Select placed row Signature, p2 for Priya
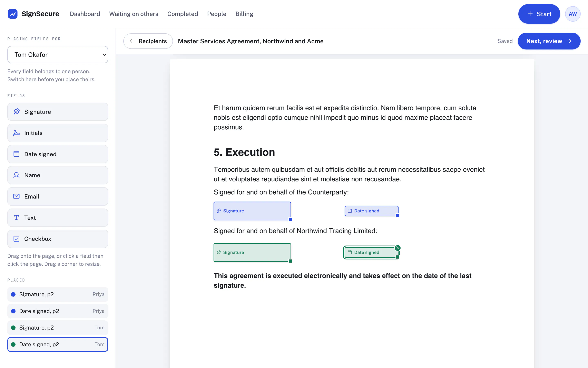The image size is (588, 368). click(58, 294)
